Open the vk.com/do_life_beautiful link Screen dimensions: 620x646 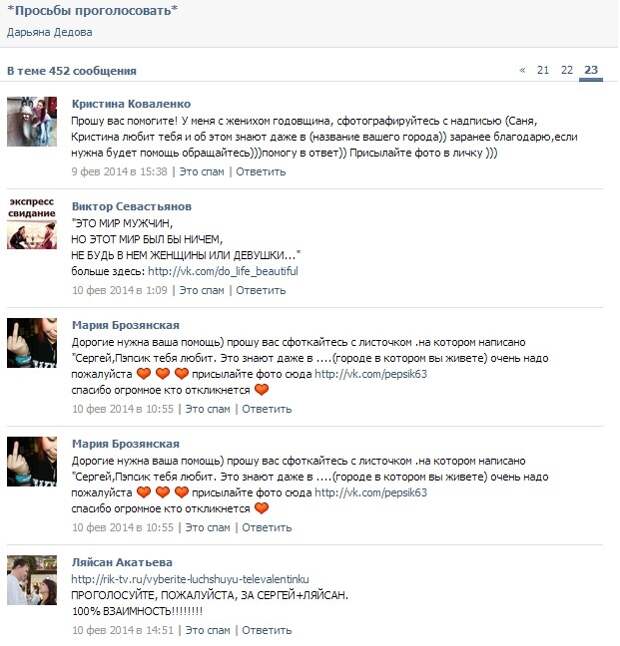[x=223, y=271]
